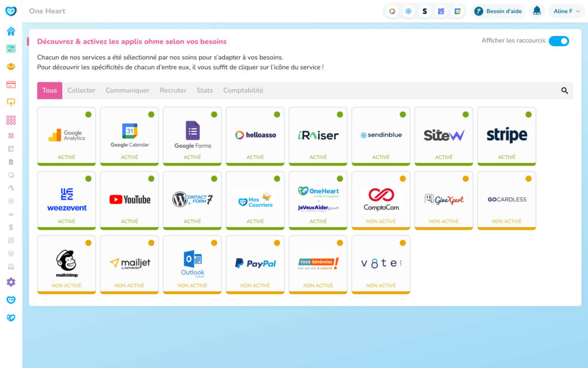This screenshot has width=588, height=368.
Task: Click the notification bell icon
Action: click(537, 11)
